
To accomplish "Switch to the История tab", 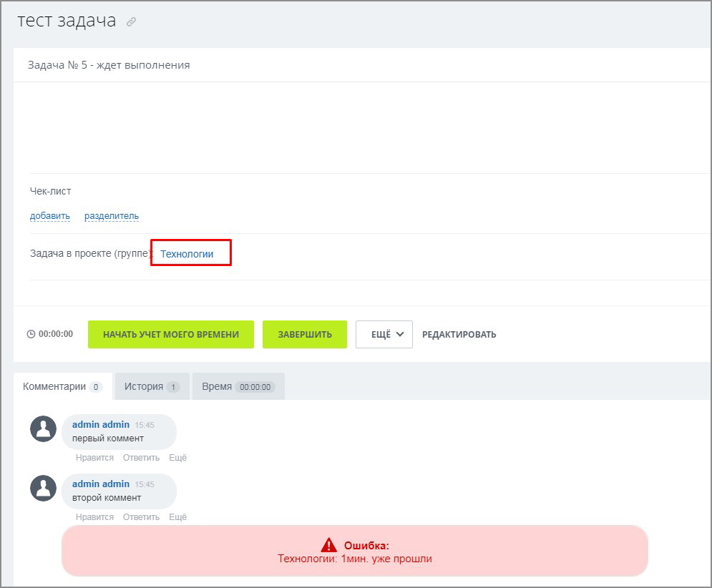I will (x=152, y=386).
